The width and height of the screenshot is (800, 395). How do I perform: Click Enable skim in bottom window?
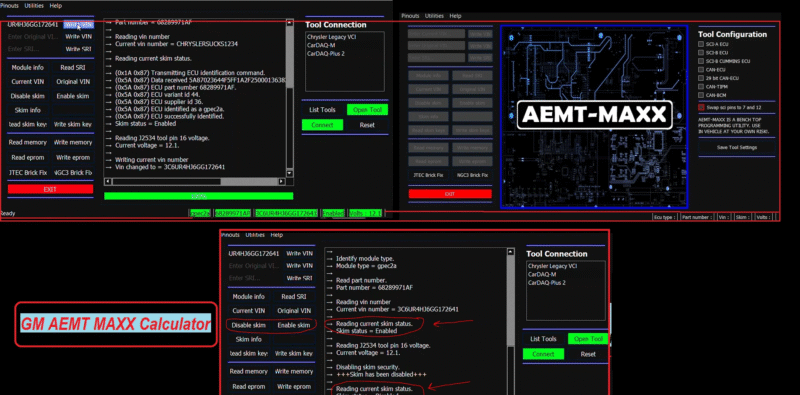[x=294, y=325]
